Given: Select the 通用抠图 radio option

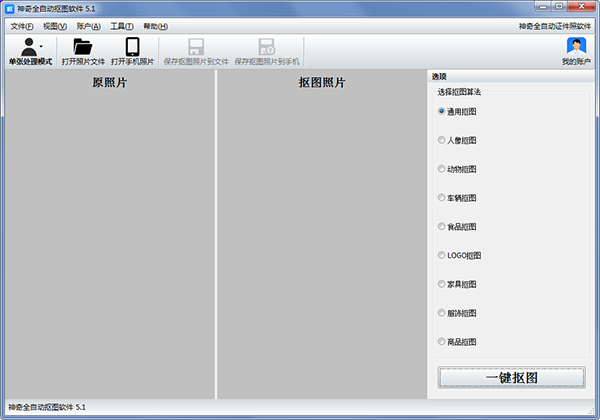Looking at the screenshot, I should (x=442, y=111).
